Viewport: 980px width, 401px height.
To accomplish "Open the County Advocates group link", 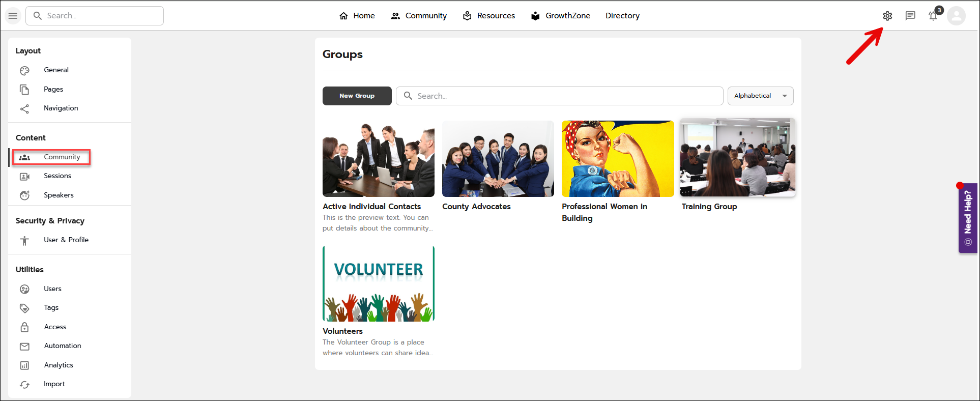I will [476, 207].
